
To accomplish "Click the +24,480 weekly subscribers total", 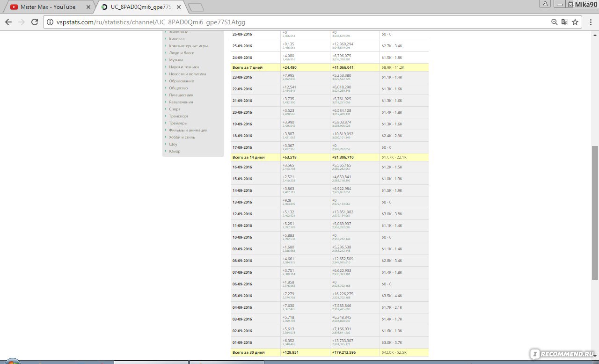I will tap(290, 67).
